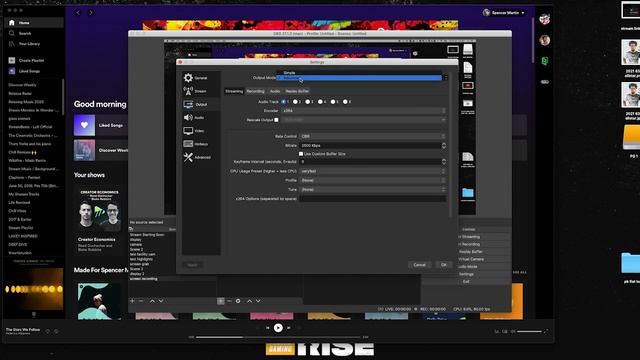
Task: Open the Encoder x264 dropdown
Action: coord(364,111)
